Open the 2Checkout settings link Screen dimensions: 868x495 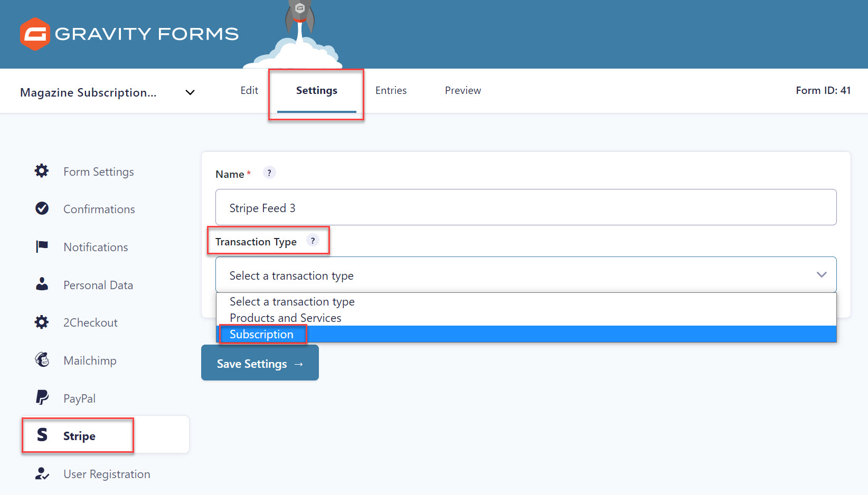click(x=90, y=322)
